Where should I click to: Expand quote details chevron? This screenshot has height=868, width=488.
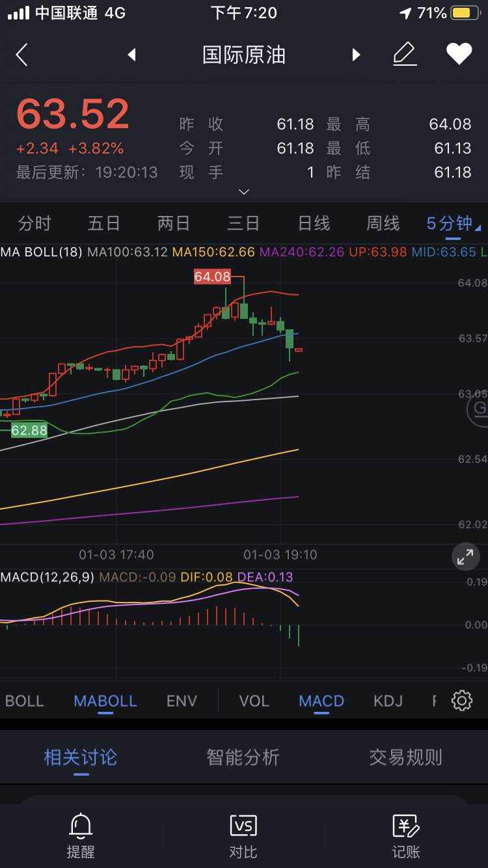pos(244,192)
